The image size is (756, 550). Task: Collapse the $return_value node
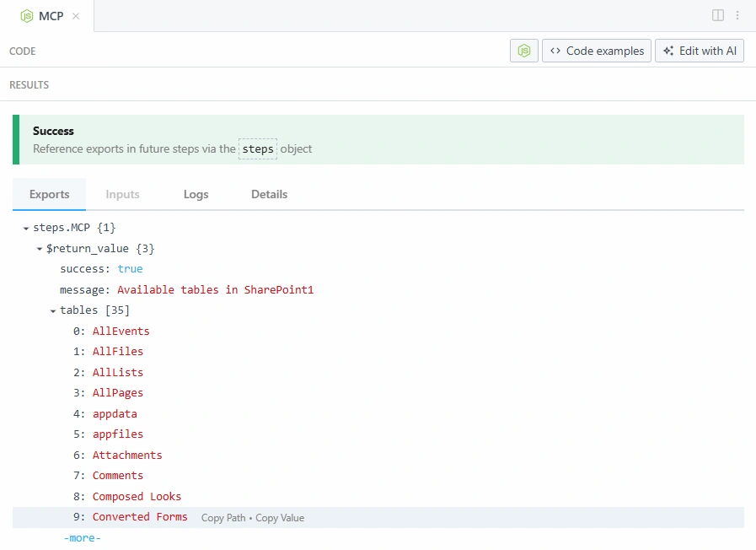pos(40,249)
